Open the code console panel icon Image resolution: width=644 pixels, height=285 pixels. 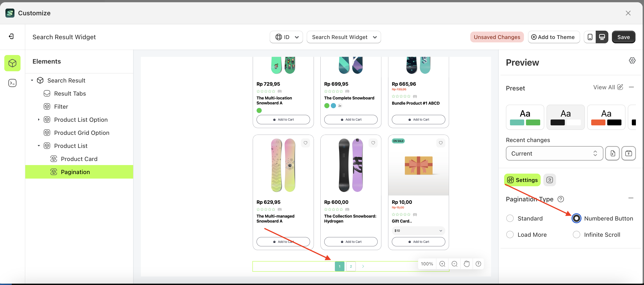[12, 83]
